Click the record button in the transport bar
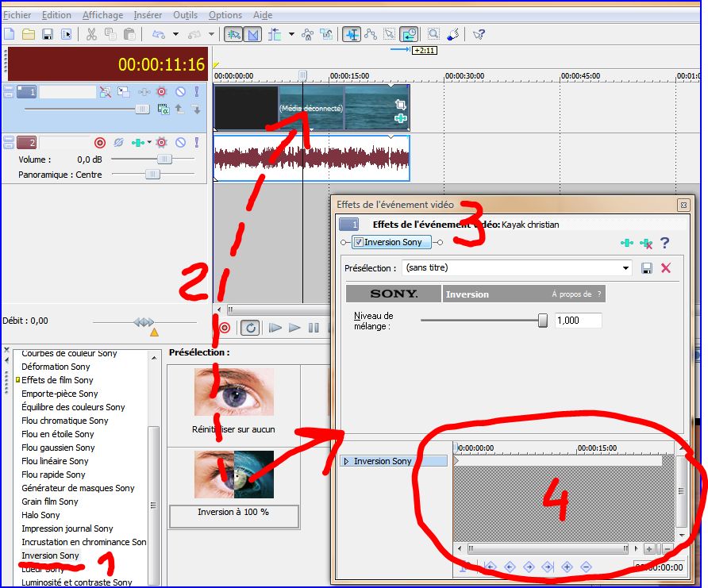This screenshot has width=708, height=588. coord(225,328)
